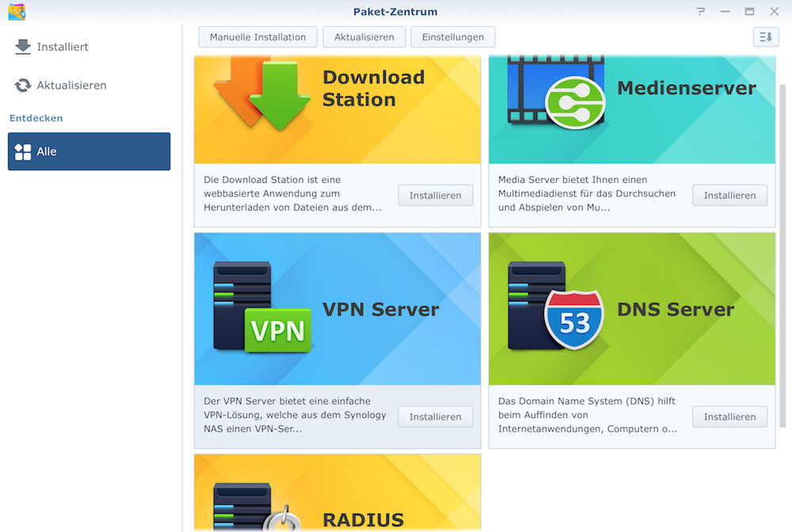Install DNS Server package

point(730,417)
